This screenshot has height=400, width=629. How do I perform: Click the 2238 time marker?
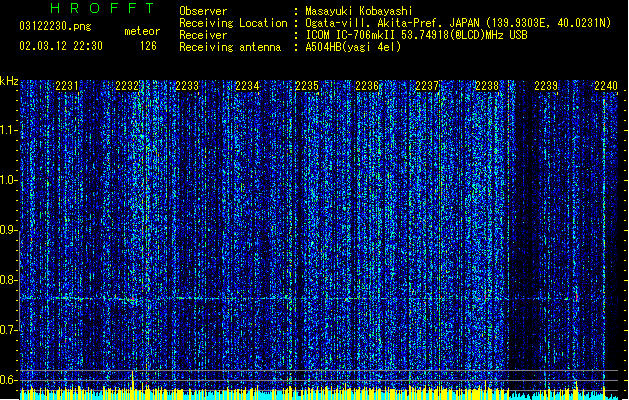coord(487,86)
